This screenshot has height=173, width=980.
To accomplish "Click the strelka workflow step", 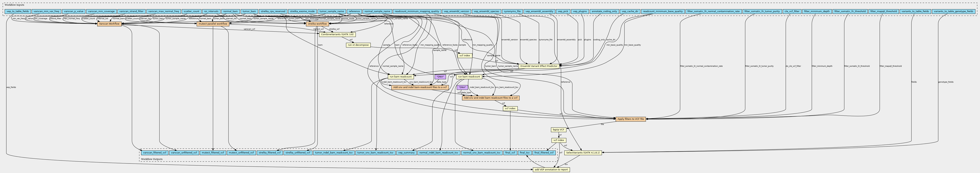I will 317,24.
